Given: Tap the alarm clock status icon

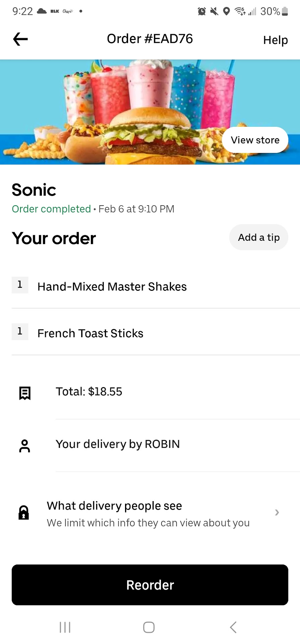Looking at the screenshot, I should (x=202, y=11).
